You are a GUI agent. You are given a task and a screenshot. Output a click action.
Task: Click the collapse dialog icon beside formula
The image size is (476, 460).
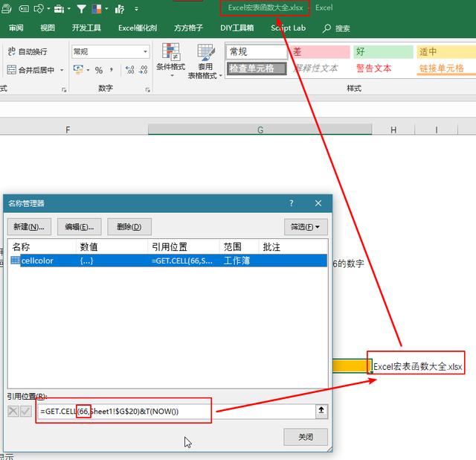point(321,411)
